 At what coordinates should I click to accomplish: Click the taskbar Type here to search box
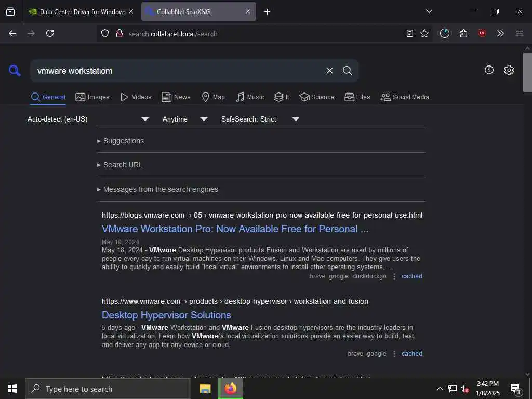[108, 389]
